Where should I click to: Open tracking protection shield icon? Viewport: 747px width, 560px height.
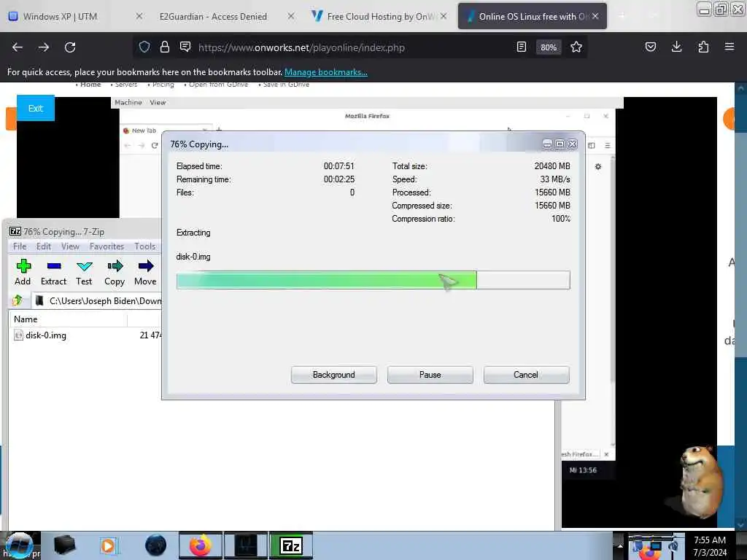tap(144, 47)
